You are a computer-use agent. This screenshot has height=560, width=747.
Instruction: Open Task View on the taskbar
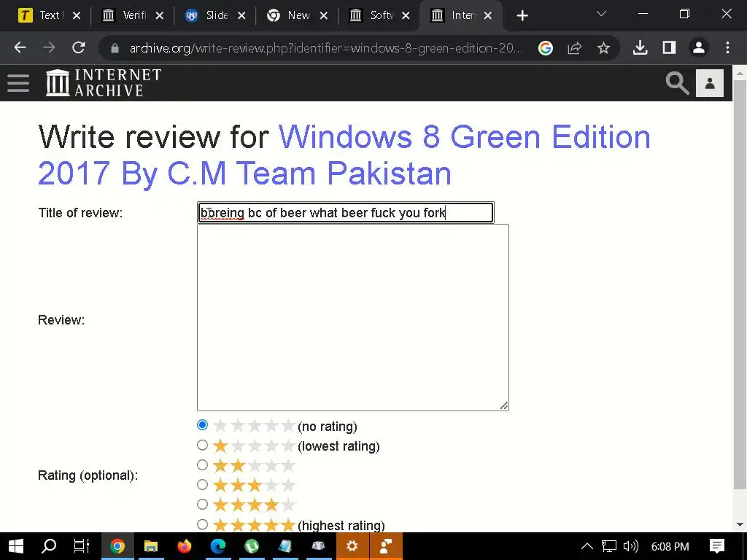(x=82, y=546)
